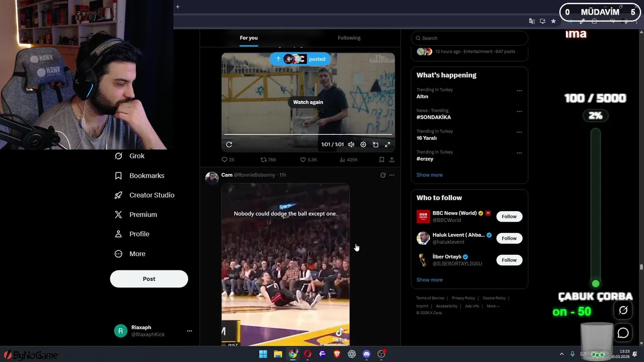Click the browser translate page icon
Screen dimensions: 644x362
[x=532, y=21]
